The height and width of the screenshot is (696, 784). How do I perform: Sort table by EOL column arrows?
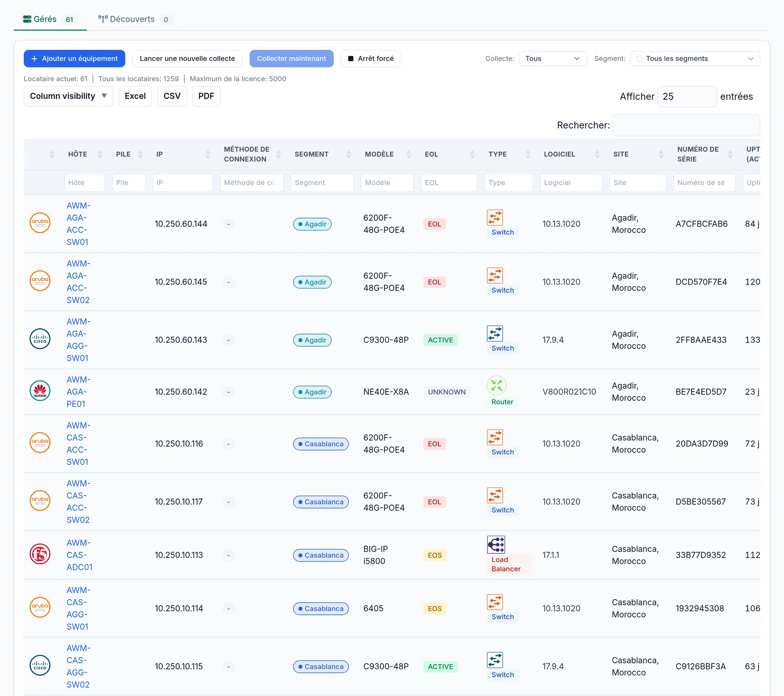pos(472,154)
